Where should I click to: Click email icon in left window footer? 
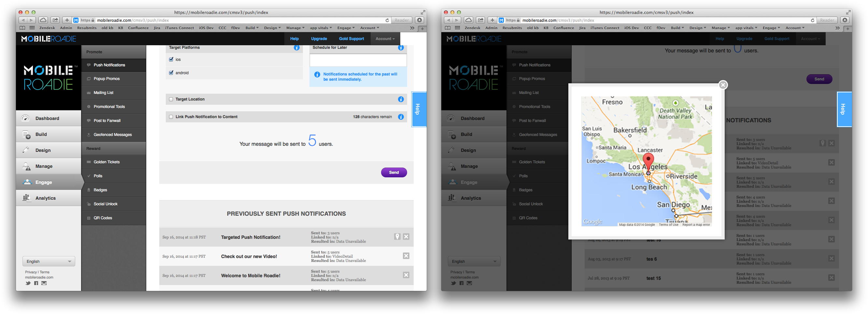pyautogui.click(x=44, y=283)
